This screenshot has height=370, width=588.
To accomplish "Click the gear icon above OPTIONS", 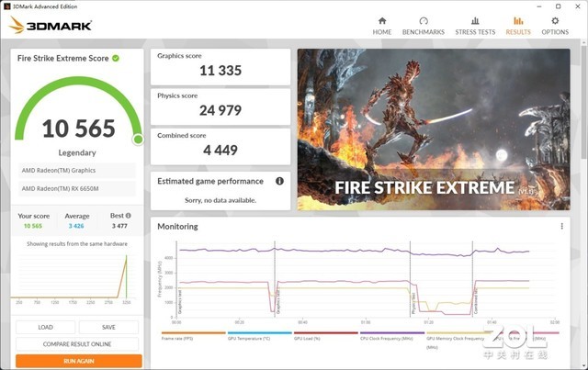I will (x=555, y=20).
